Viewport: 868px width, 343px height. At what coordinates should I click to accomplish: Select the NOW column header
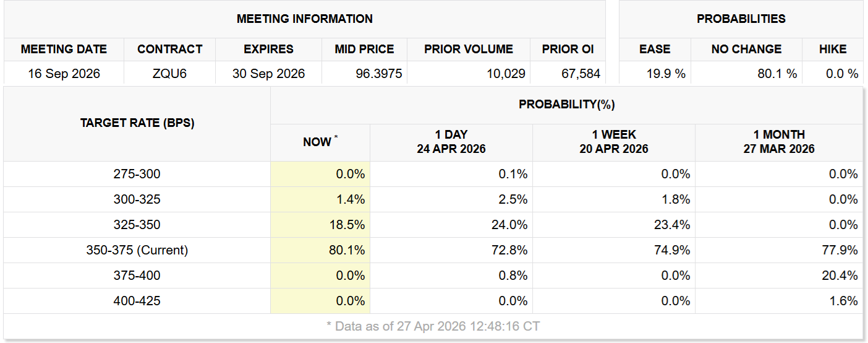pyautogui.click(x=320, y=142)
